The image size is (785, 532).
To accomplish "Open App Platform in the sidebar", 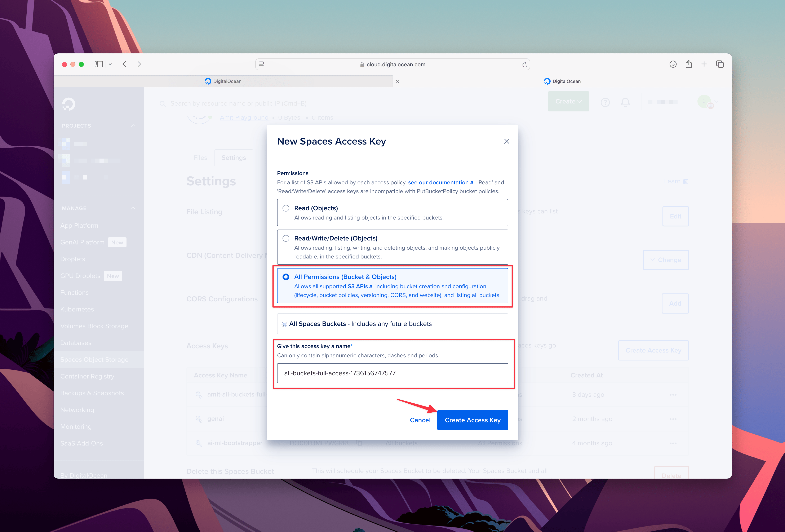I will 79,225.
